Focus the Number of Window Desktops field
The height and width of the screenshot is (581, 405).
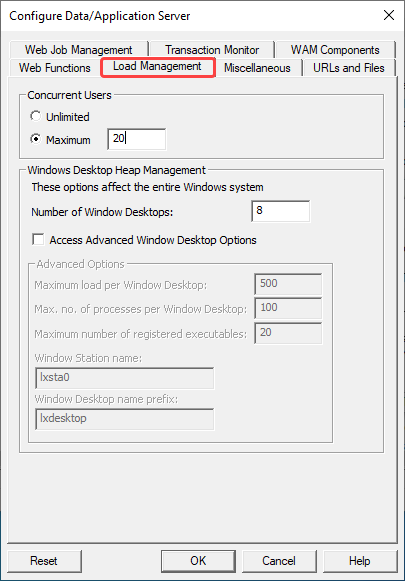pyautogui.click(x=280, y=211)
